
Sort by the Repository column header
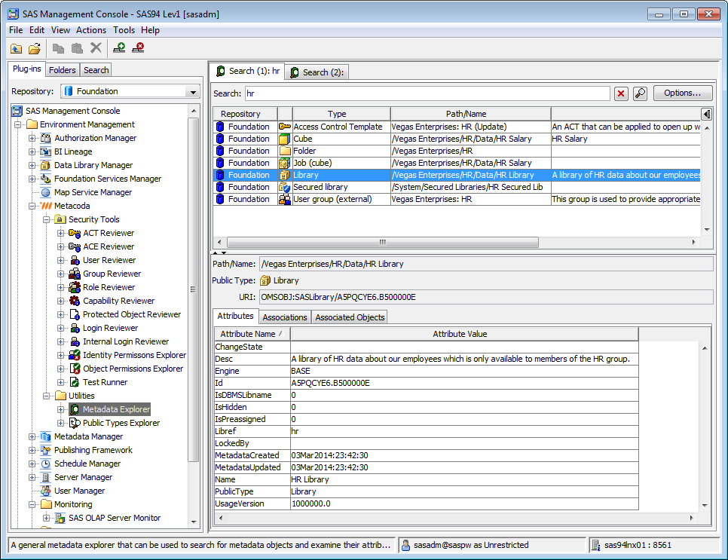click(245, 115)
